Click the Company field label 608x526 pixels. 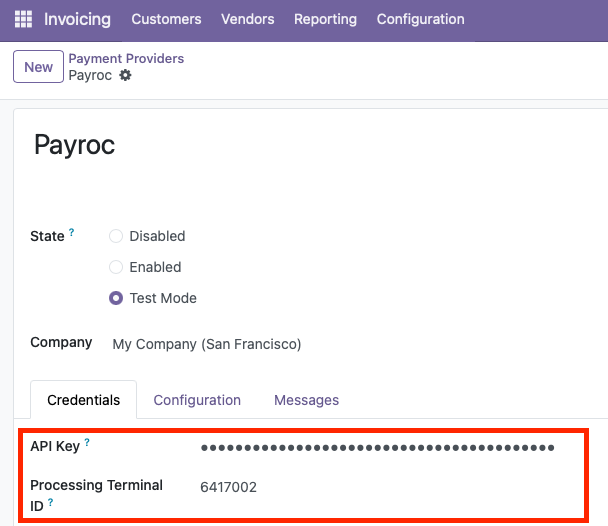[61, 342]
